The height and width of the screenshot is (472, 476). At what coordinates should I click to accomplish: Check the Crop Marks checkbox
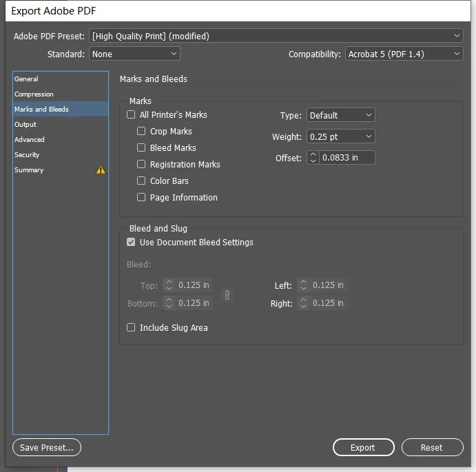tap(141, 131)
